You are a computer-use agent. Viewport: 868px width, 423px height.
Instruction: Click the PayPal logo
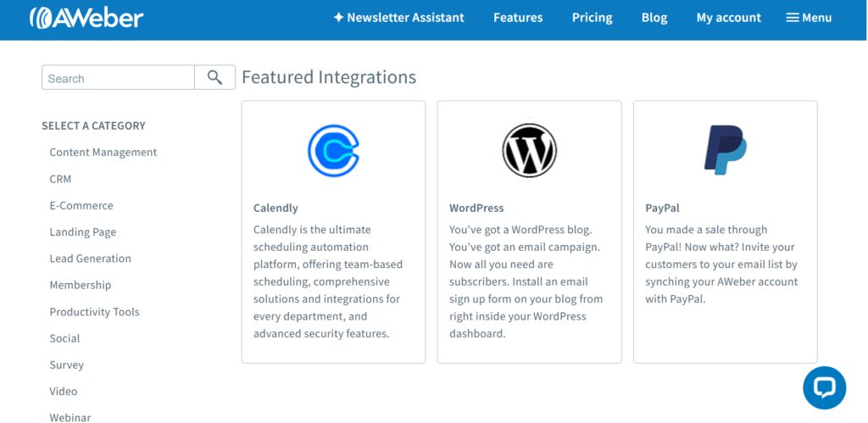tap(726, 150)
